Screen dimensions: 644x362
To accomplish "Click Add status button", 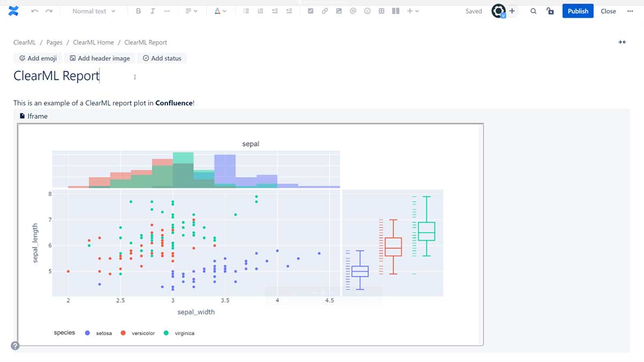I will point(162,58).
